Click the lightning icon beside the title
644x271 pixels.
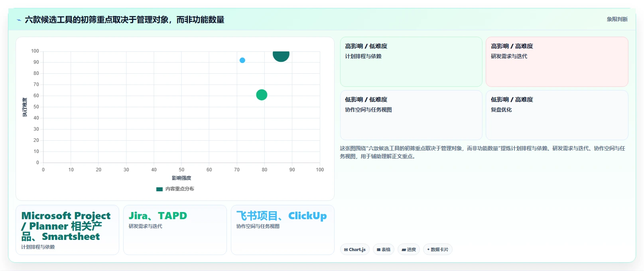pyautogui.click(x=19, y=20)
